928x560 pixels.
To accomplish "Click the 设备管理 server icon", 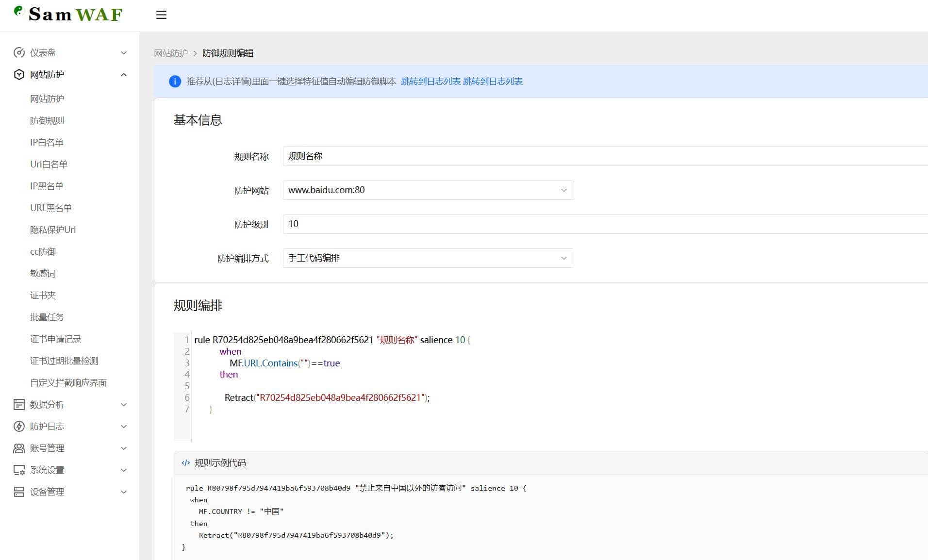I will click(x=19, y=492).
